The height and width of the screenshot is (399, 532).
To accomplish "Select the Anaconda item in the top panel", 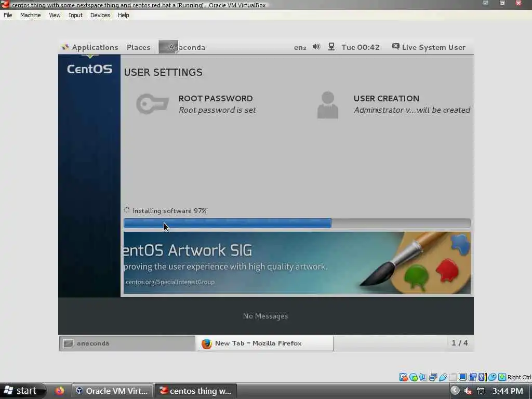I will [182, 47].
